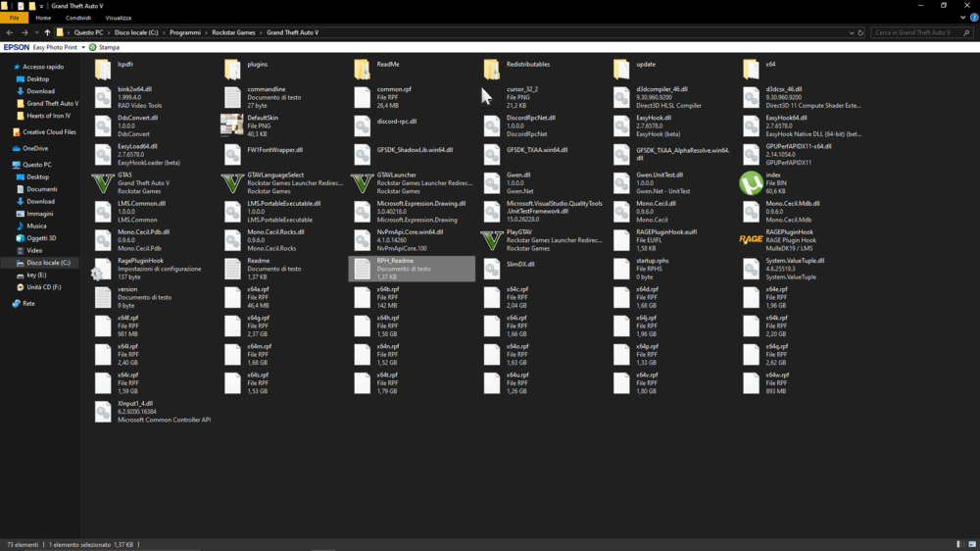Open Rete in navigation pane
980x551 pixels.
(x=24, y=304)
